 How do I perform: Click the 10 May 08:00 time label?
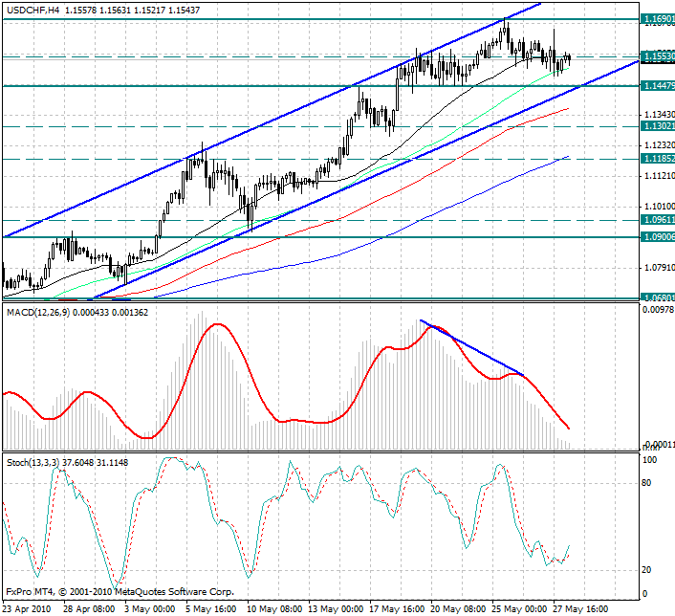click(x=274, y=609)
